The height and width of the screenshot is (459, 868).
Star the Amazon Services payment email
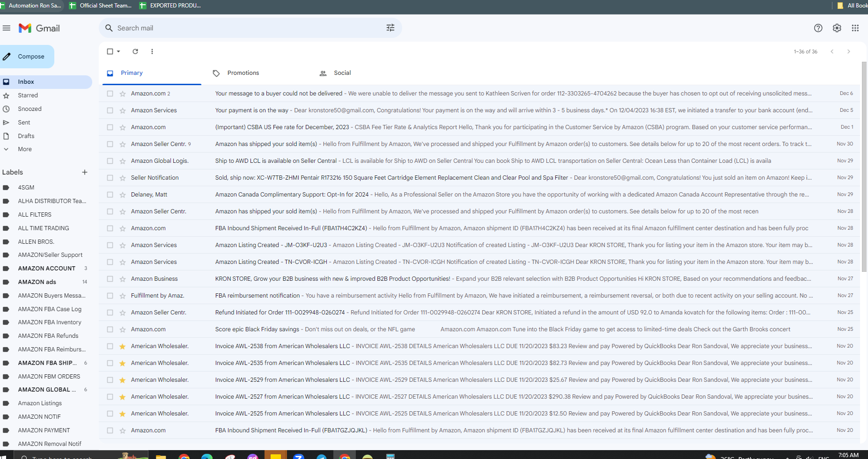click(123, 110)
